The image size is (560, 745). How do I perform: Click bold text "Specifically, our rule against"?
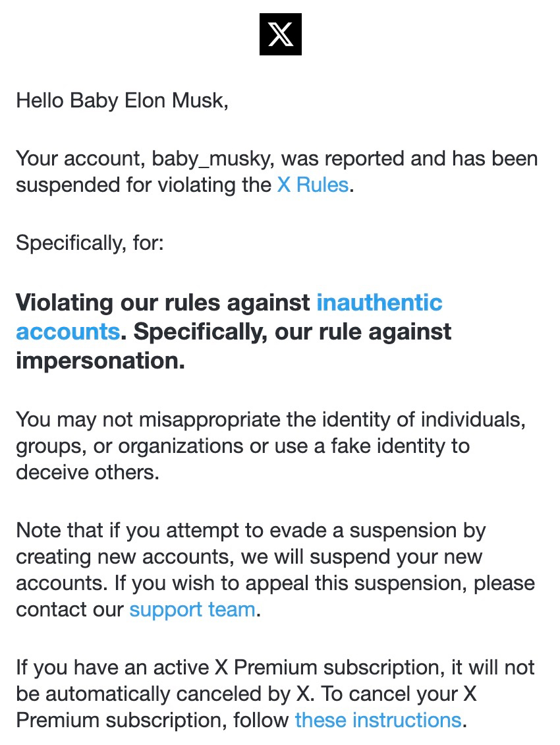point(292,332)
